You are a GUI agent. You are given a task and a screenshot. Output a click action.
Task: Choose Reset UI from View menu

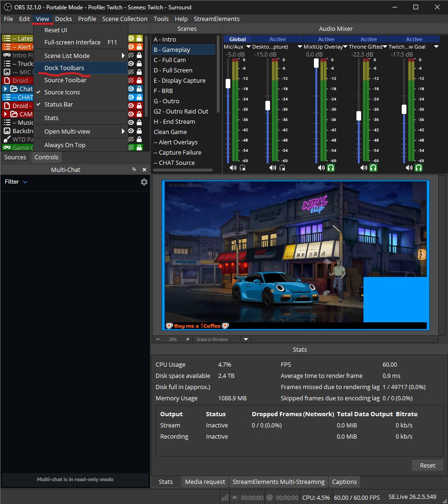[x=81, y=30]
